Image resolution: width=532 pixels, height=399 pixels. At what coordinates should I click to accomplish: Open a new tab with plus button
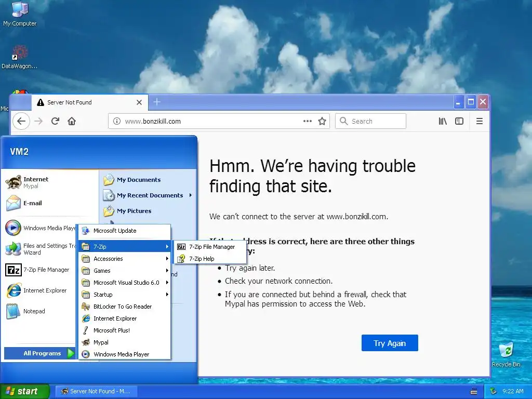[157, 102]
